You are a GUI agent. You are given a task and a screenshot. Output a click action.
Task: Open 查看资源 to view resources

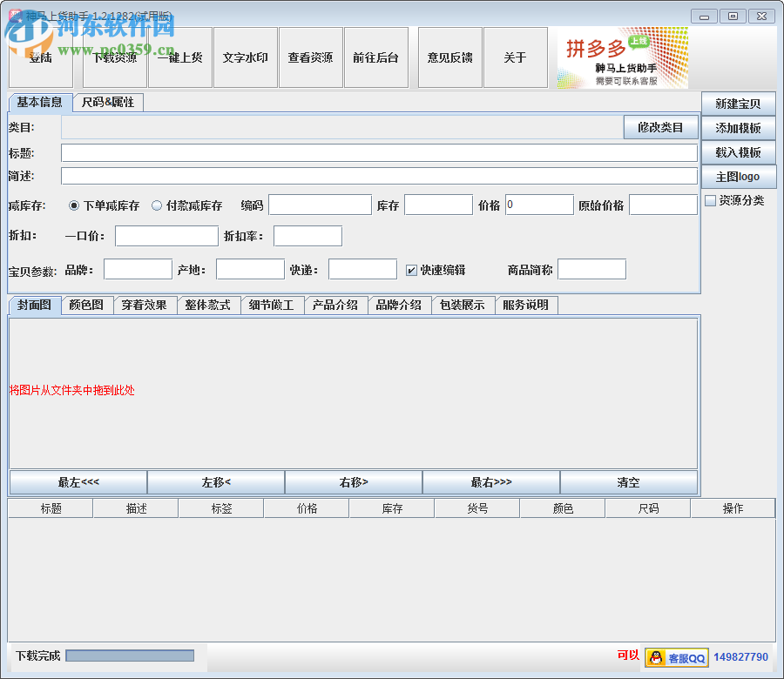click(311, 57)
